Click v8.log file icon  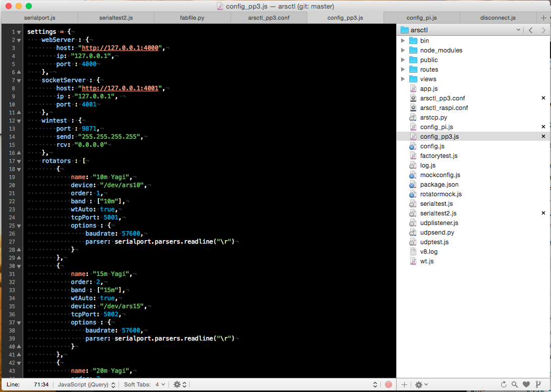point(413,252)
